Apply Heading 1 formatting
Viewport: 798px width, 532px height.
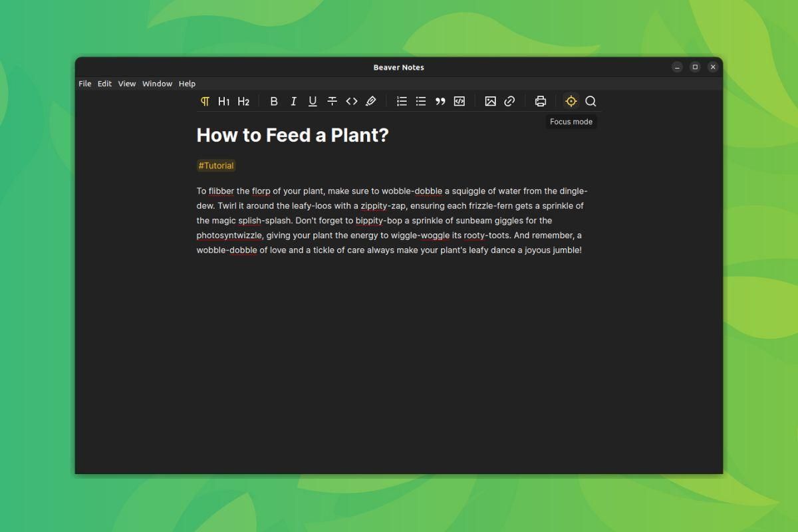223,100
